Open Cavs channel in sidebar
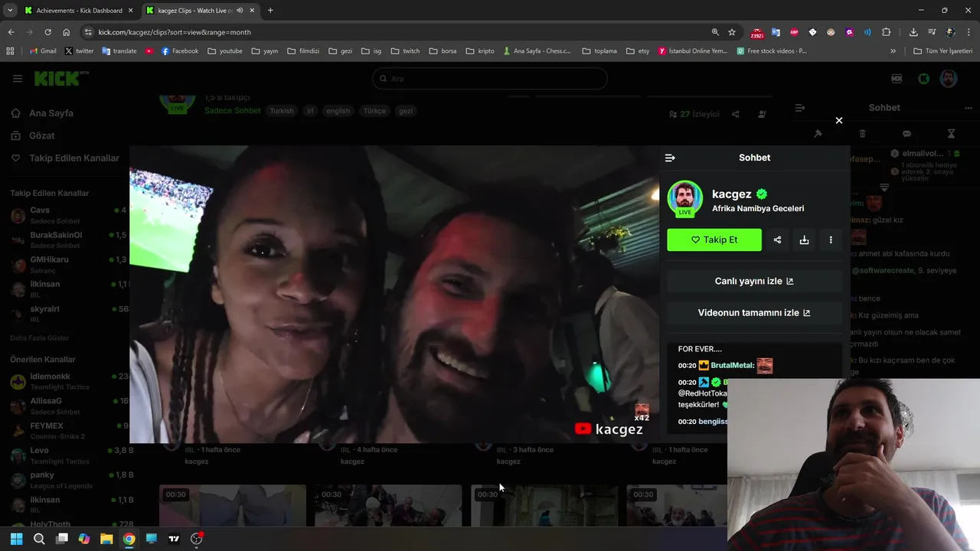 [x=67, y=215]
